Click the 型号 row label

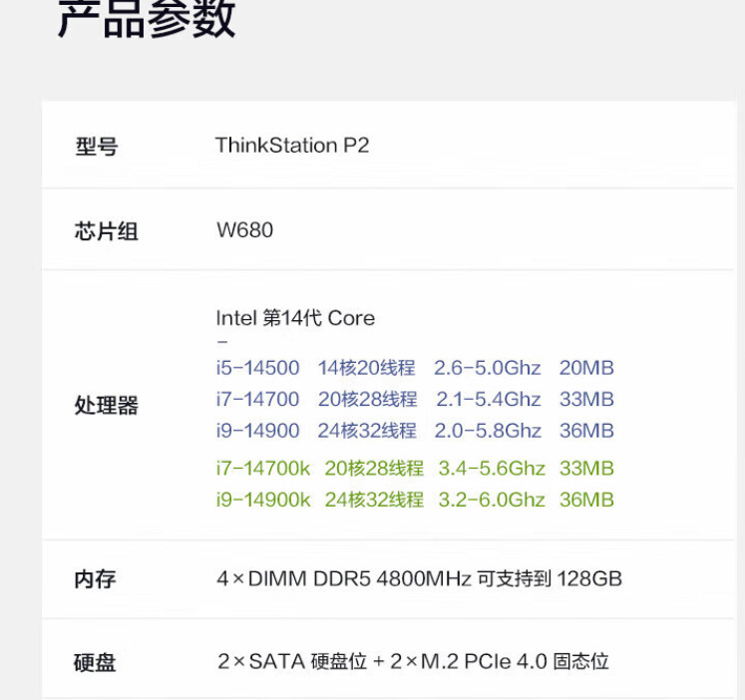[x=96, y=147]
